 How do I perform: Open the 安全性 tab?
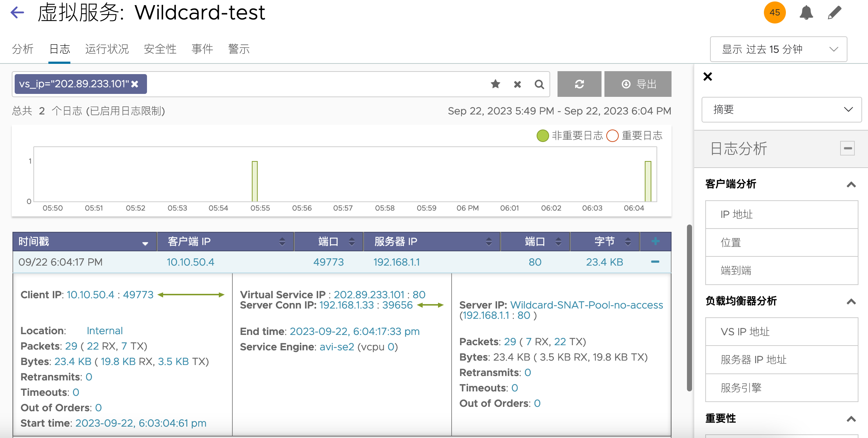pyautogui.click(x=160, y=49)
